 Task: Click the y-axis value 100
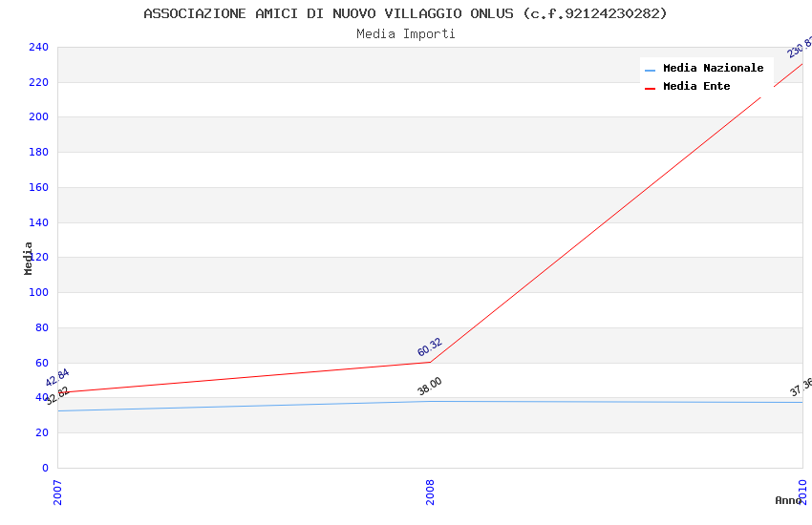click(x=38, y=292)
